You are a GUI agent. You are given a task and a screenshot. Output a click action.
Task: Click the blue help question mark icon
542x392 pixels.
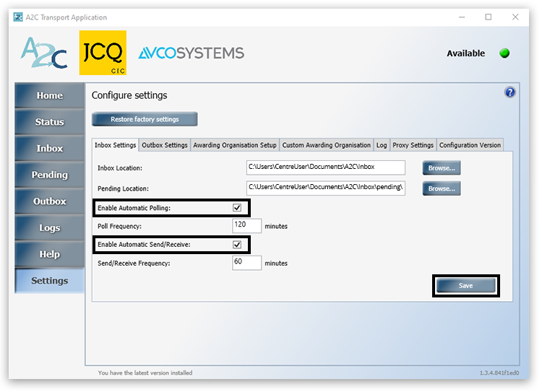pyautogui.click(x=509, y=92)
